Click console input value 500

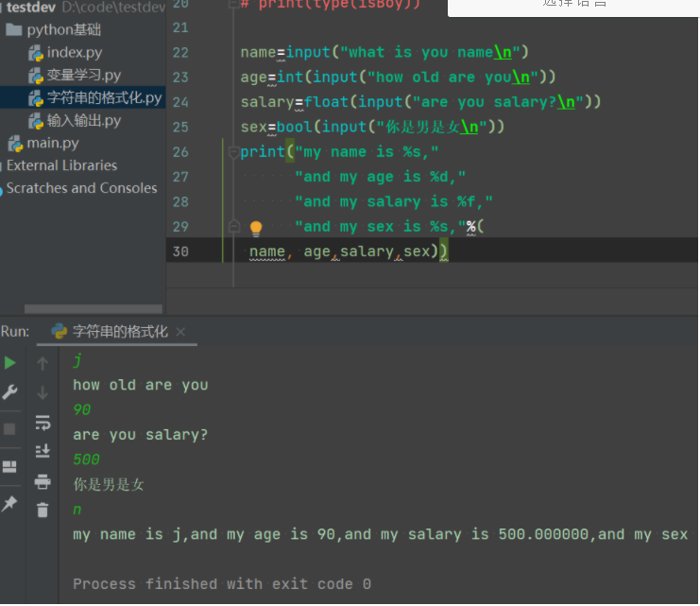[x=86, y=459]
